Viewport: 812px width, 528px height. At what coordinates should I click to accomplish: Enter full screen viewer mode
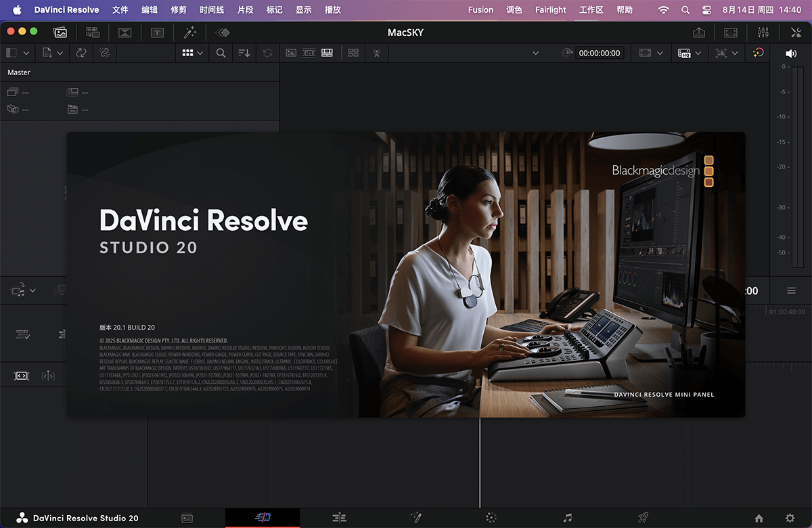tap(731, 32)
